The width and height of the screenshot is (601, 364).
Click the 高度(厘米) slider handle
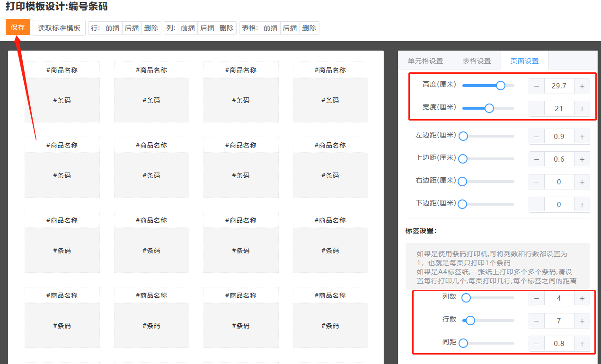(500, 86)
